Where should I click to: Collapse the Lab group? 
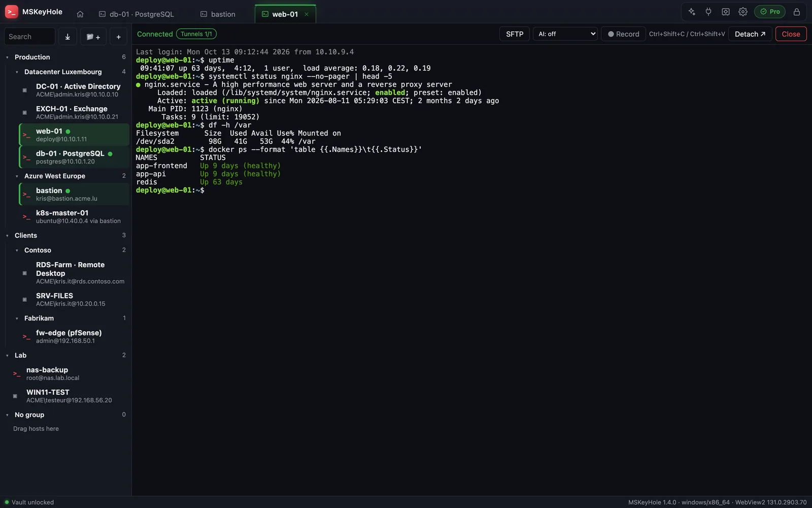point(7,356)
